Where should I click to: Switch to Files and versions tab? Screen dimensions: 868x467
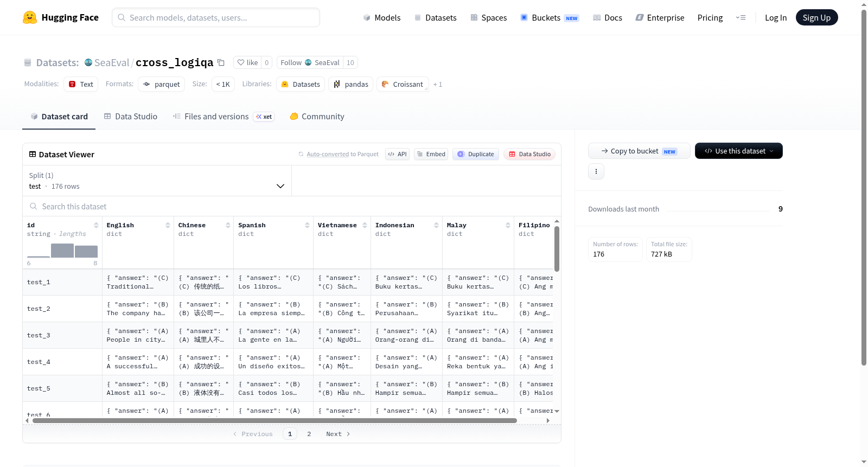pyautogui.click(x=224, y=116)
